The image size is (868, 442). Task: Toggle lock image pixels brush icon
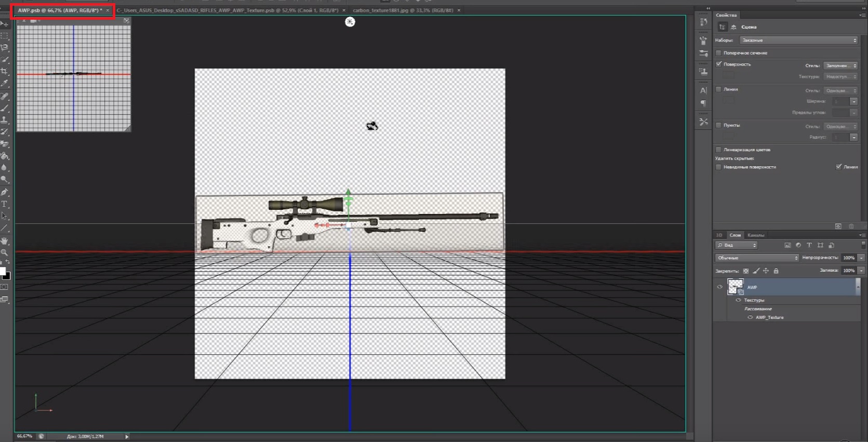(756, 271)
